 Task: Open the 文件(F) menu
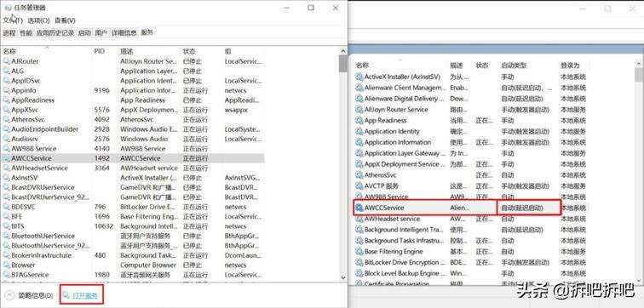(x=13, y=20)
